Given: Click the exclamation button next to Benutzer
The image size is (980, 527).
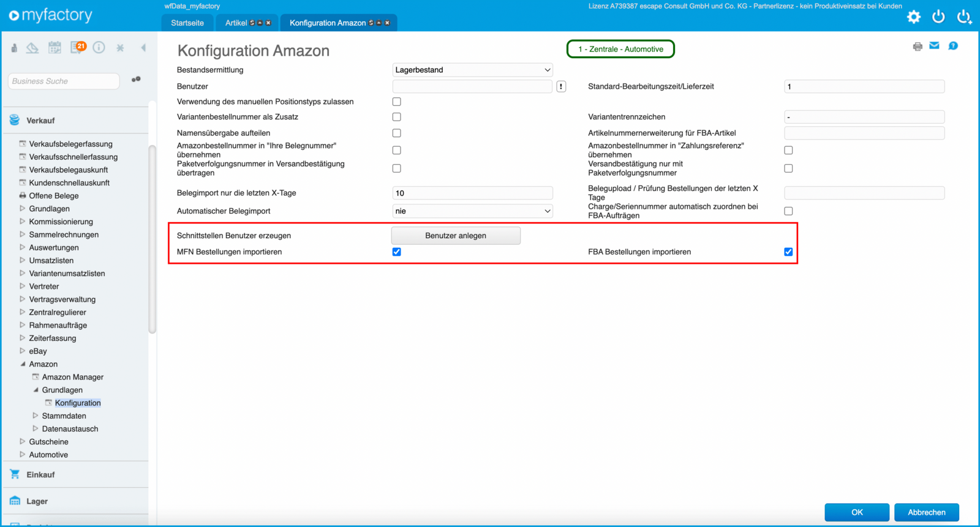Looking at the screenshot, I should (561, 87).
